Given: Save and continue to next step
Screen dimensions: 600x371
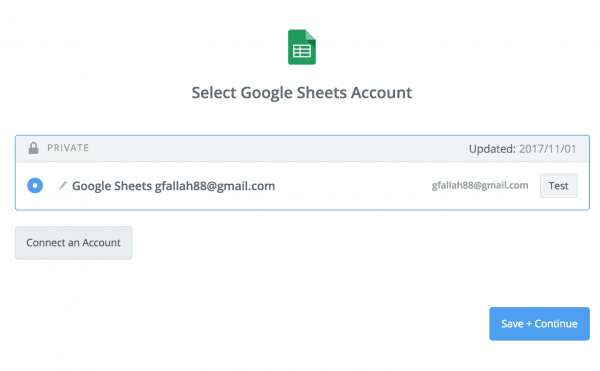Looking at the screenshot, I should click(539, 324).
